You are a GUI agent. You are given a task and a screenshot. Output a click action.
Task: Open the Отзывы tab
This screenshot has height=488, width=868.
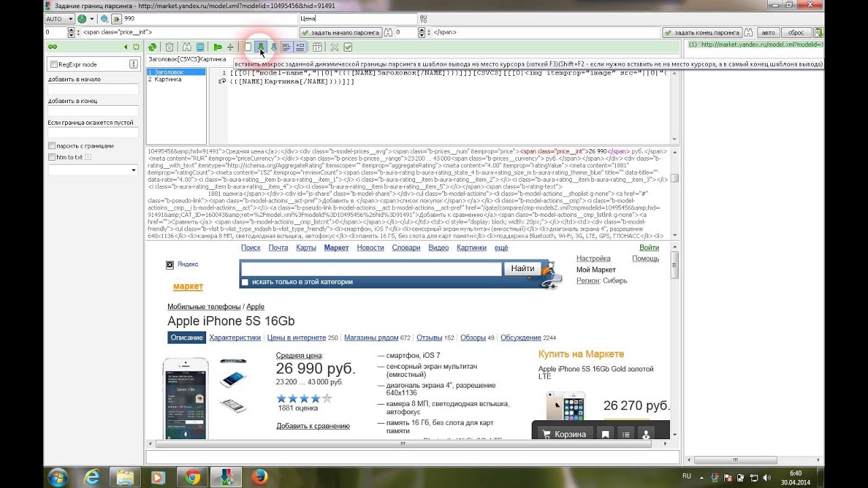click(x=429, y=338)
